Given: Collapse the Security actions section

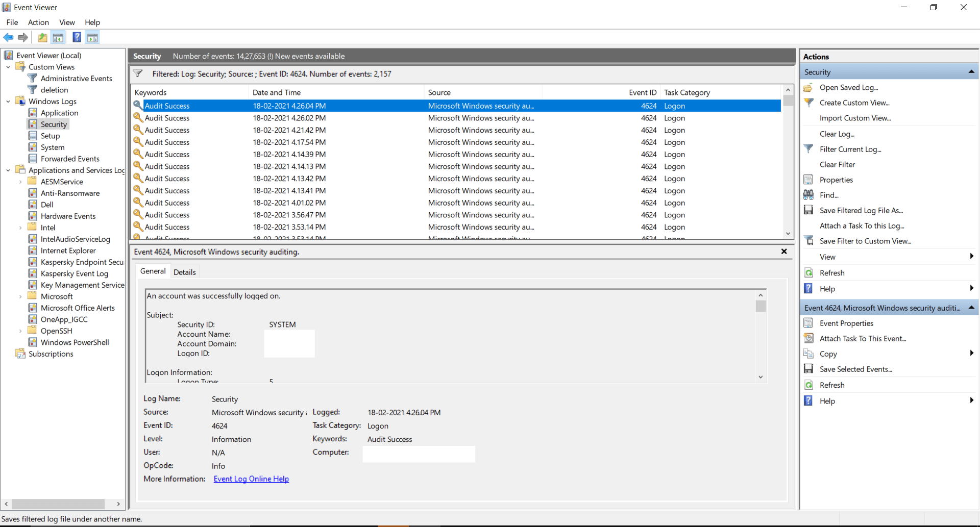Looking at the screenshot, I should pos(971,72).
